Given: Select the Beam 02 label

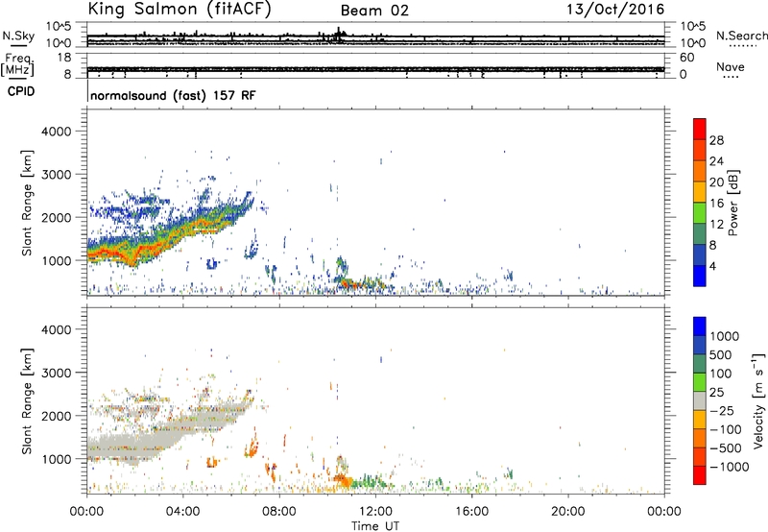Looking at the screenshot, I should click(x=374, y=11).
